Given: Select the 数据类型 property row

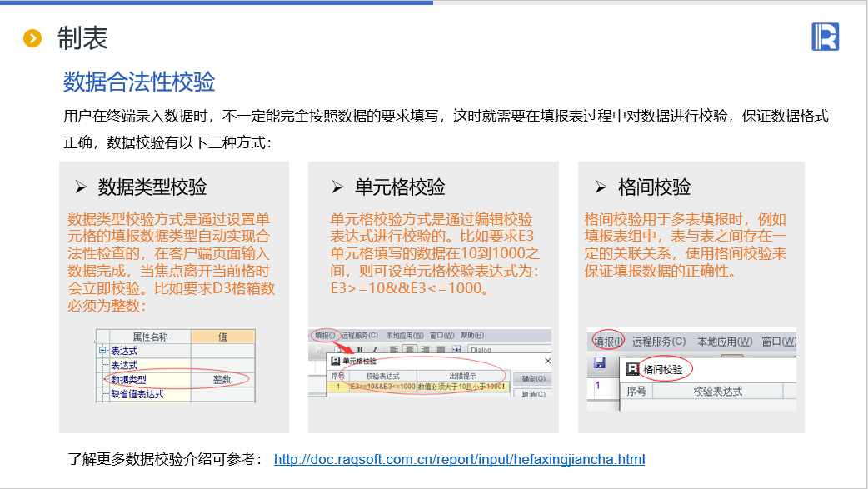Looking at the screenshot, I should point(176,379).
